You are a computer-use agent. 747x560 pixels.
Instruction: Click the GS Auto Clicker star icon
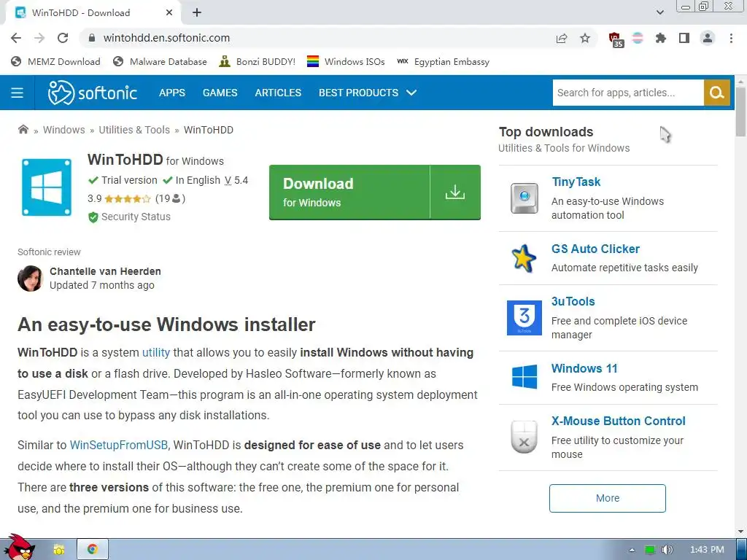524,258
